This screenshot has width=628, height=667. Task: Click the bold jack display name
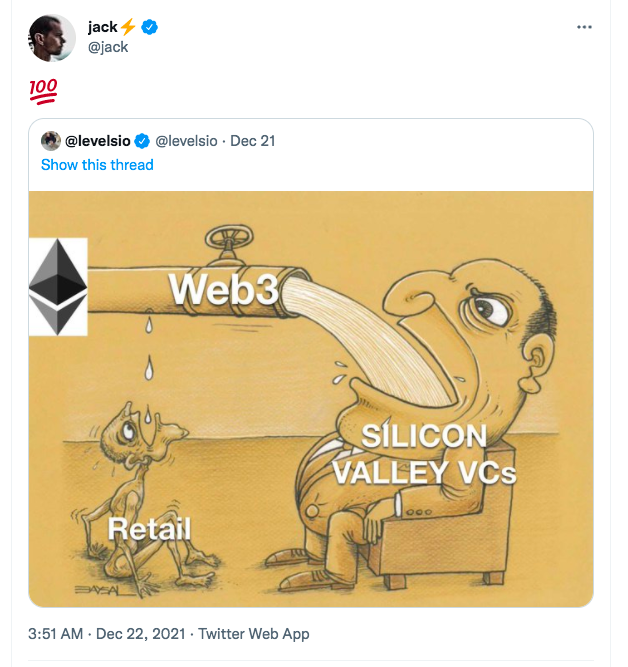pyautogui.click(x=102, y=28)
